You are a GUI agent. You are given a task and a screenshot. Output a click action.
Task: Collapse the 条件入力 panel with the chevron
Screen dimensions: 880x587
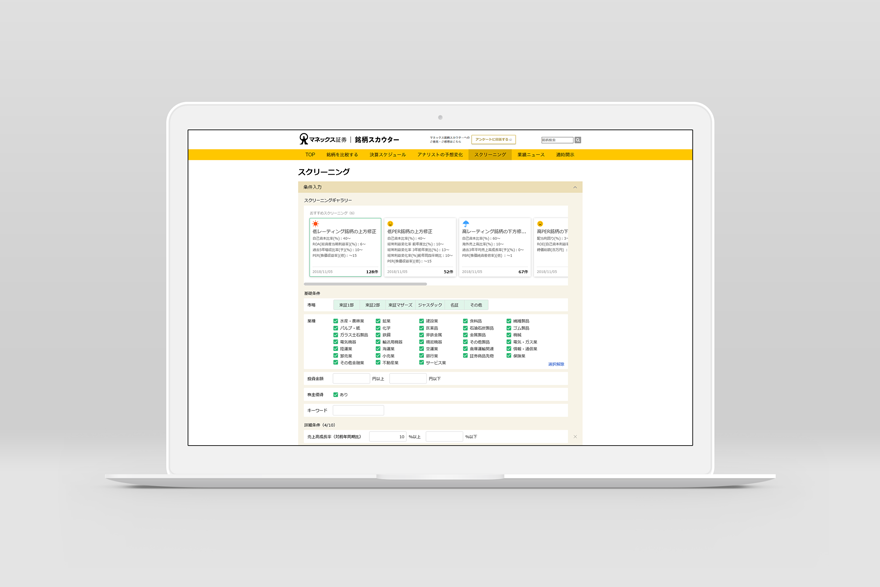point(575,187)
